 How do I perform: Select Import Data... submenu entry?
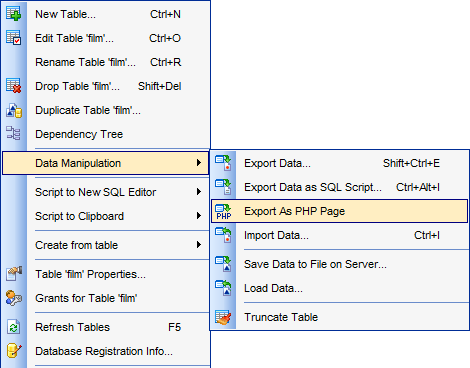pos(340,235)
